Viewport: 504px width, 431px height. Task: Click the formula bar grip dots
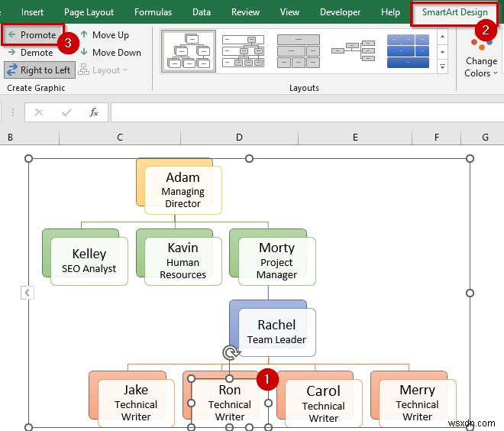[12, 112]
